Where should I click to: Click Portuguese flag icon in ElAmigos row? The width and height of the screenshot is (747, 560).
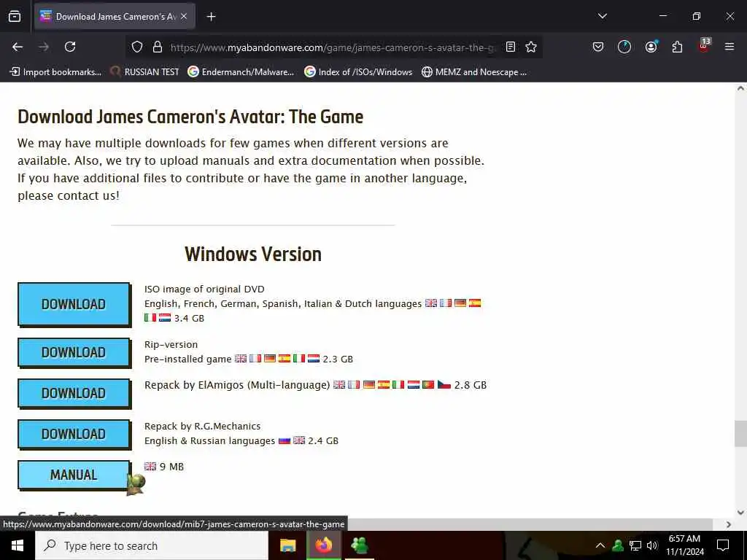point(428,384)
